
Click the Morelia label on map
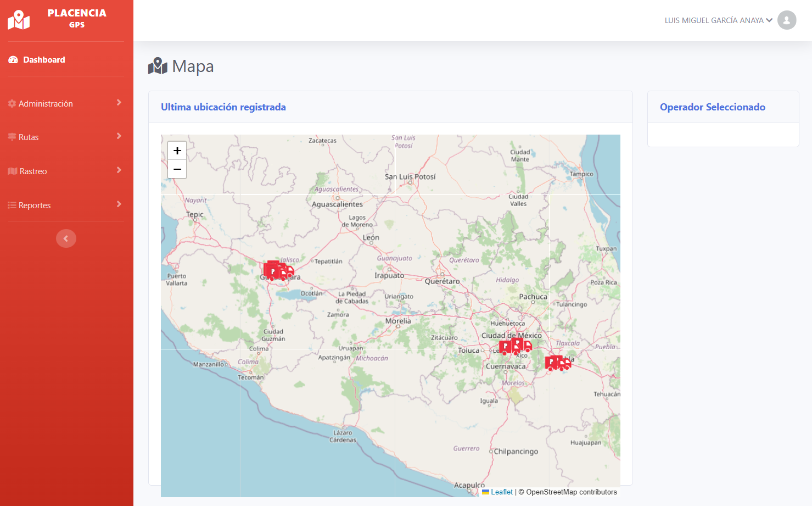[x=398, y=321]
